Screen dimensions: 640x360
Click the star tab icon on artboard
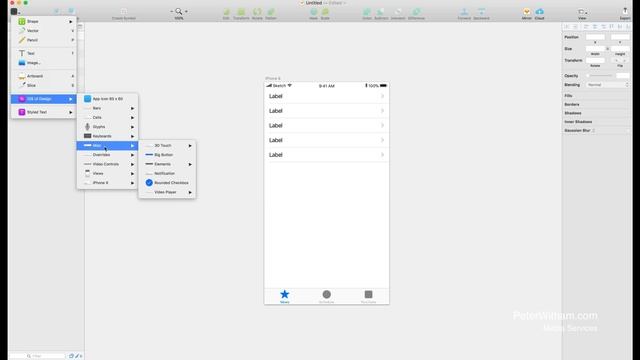coord(284,294)
